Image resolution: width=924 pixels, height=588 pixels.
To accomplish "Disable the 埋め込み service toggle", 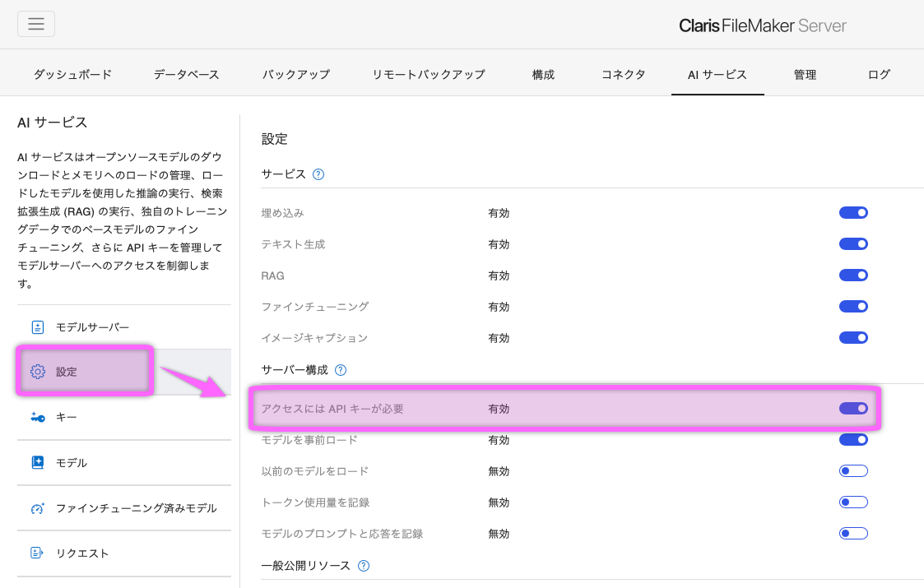I will pos(853,213).
